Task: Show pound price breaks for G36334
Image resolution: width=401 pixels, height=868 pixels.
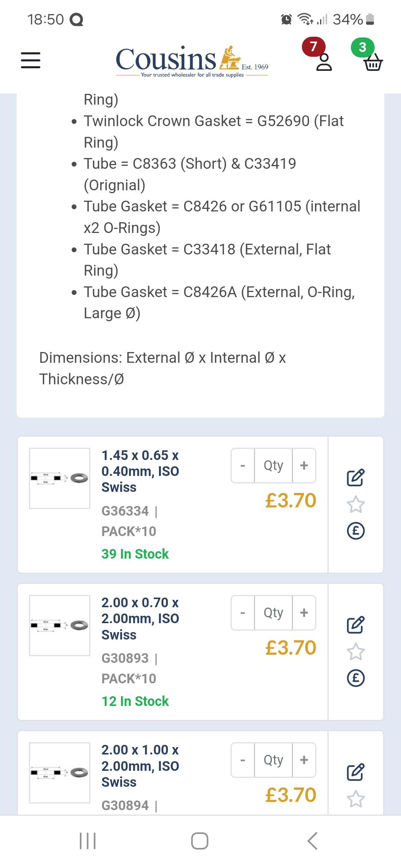Action: point(356,531)
